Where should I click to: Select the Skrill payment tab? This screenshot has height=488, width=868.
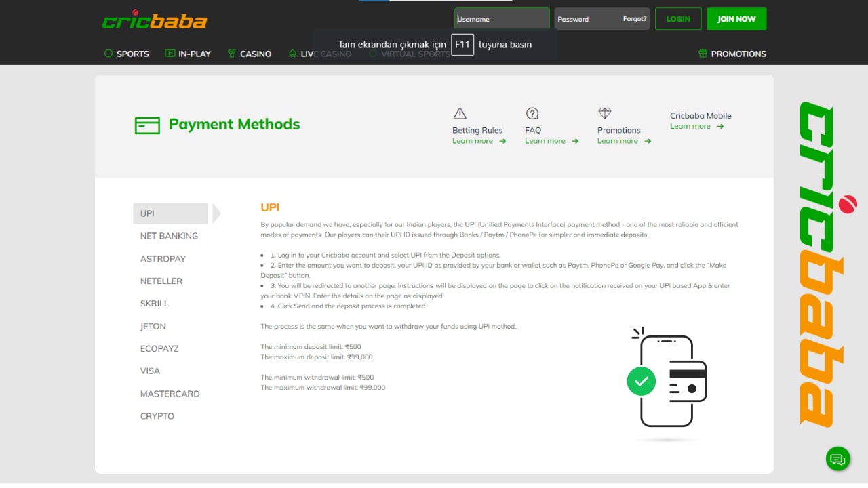(154, 304)
